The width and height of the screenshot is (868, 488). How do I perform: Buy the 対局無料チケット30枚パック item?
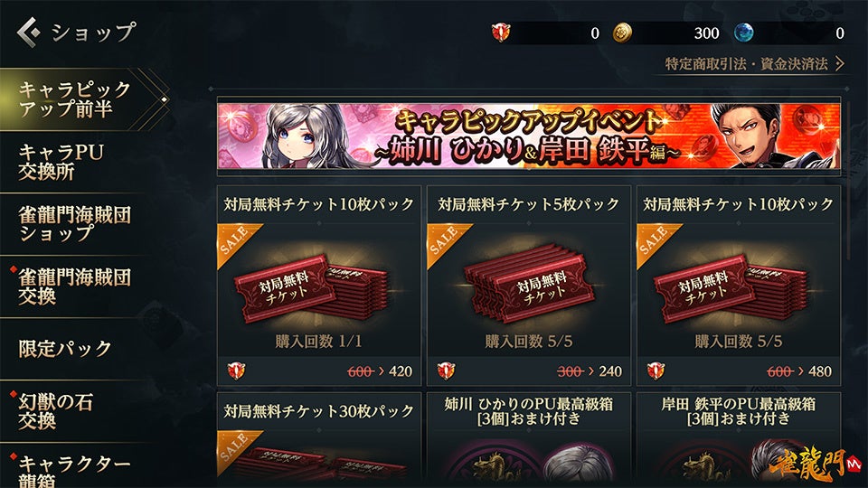(319, 440)
